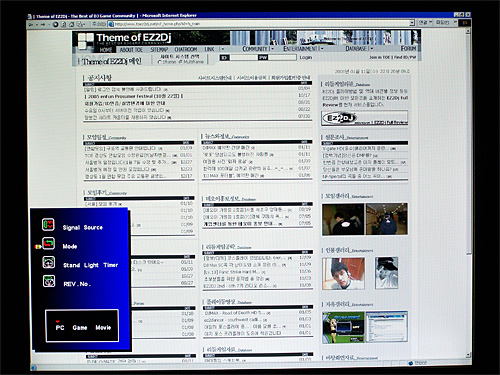Open the CHATROOM navigation item
Viewport: 500px width, 375px height.
pos(186,49)
